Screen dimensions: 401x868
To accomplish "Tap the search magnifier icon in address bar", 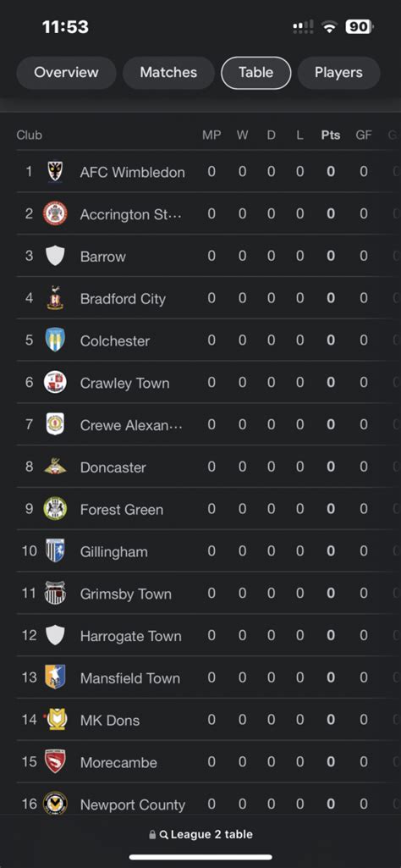I will (x=164, y=835).
